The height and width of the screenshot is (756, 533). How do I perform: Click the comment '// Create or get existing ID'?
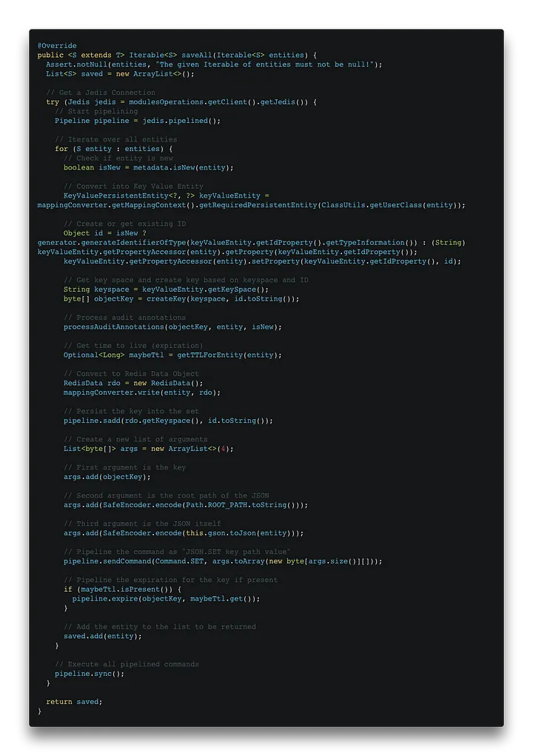click(125, 224)
